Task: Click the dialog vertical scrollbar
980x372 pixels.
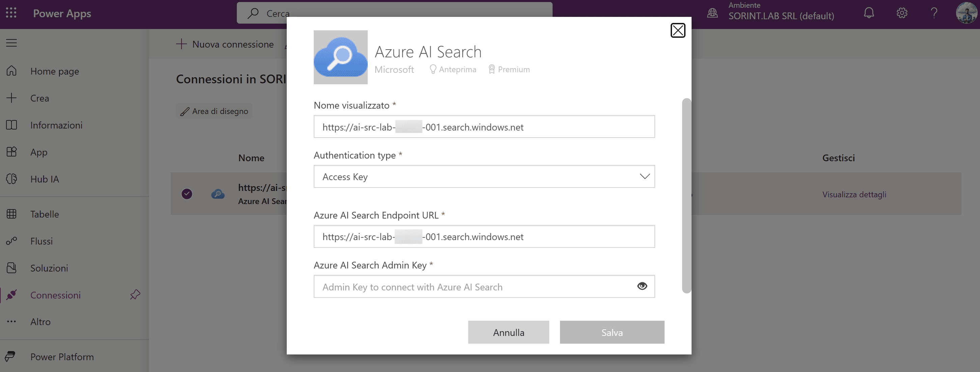Action: (x=686, y=196)
